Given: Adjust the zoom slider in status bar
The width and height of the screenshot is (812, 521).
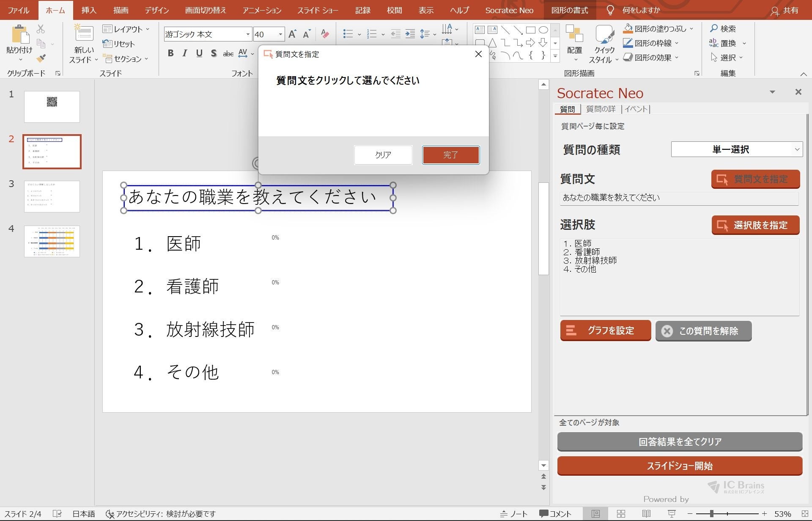Looking at the screenshot, I should click(712, 514).
